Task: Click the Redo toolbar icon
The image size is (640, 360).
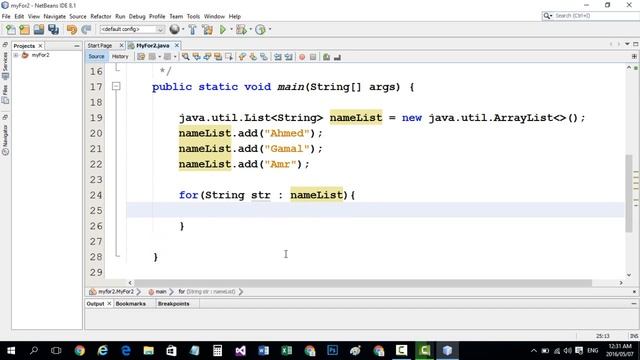Action: point(86,29)
